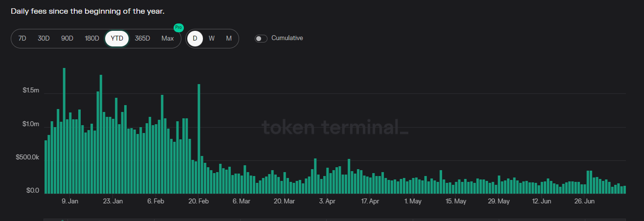
Task: Click the spike bar at 20. Feb
Action: 199,139
